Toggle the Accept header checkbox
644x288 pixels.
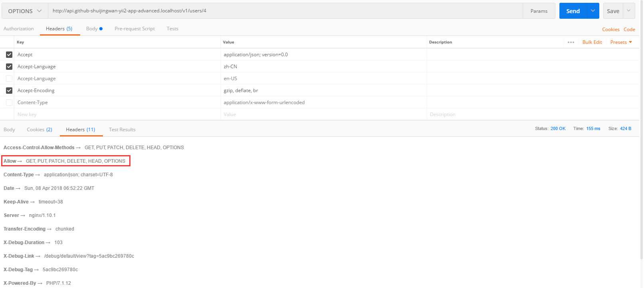[x=9, y=55]
